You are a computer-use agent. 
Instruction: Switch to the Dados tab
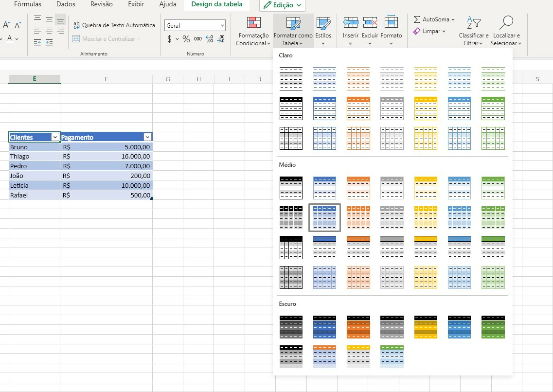66,4
